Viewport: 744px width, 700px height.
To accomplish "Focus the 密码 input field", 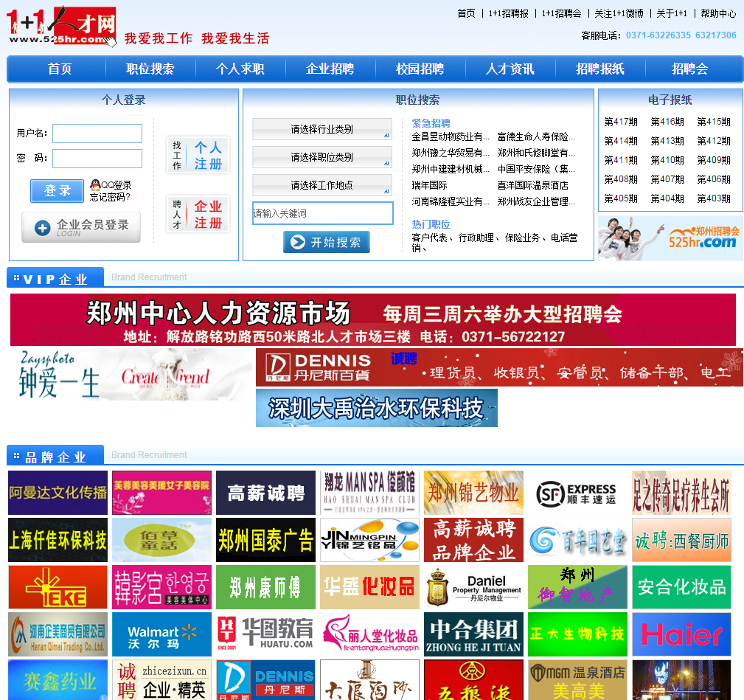I will [97, 159].
